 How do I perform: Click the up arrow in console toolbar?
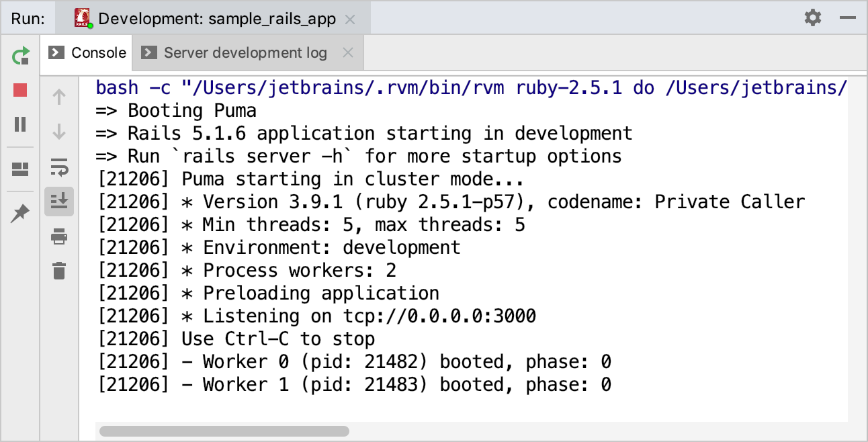coord(59,97)
